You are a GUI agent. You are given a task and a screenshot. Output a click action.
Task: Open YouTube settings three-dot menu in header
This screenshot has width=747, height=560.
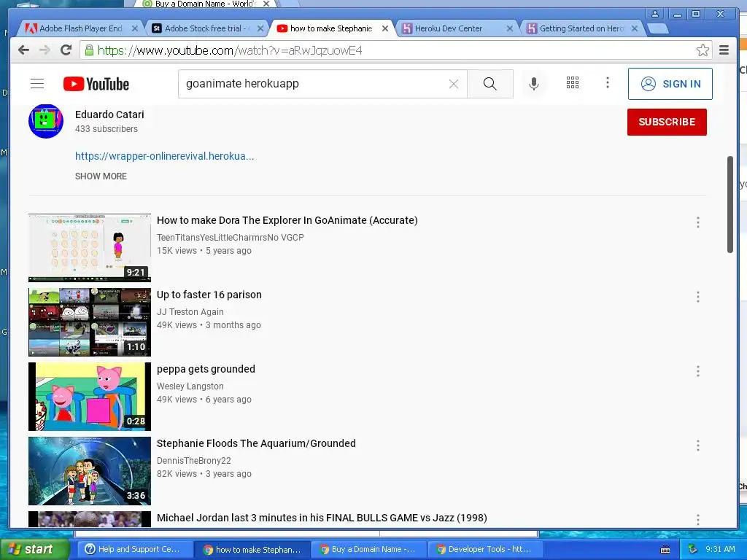(608, 83)
